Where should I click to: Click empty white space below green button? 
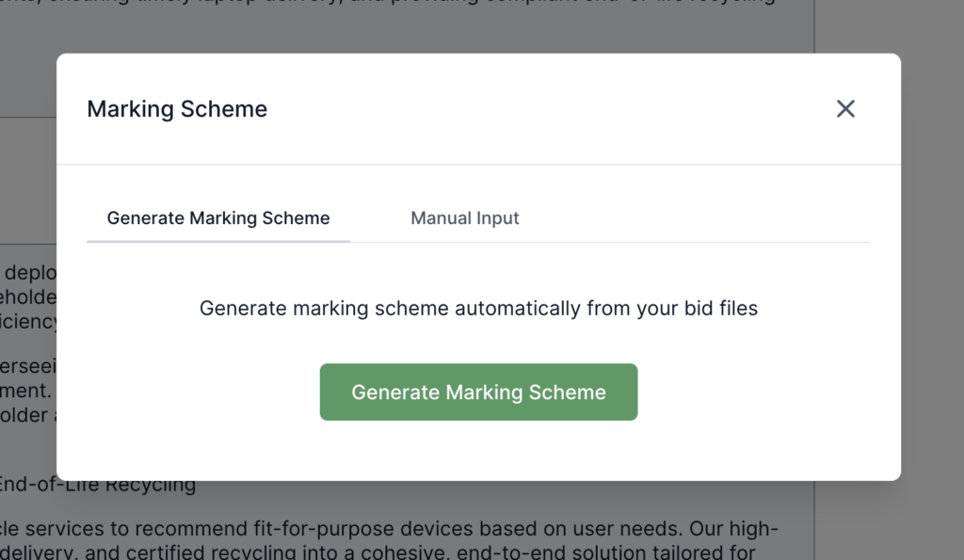pyautogui.click(x=478, y=450)
